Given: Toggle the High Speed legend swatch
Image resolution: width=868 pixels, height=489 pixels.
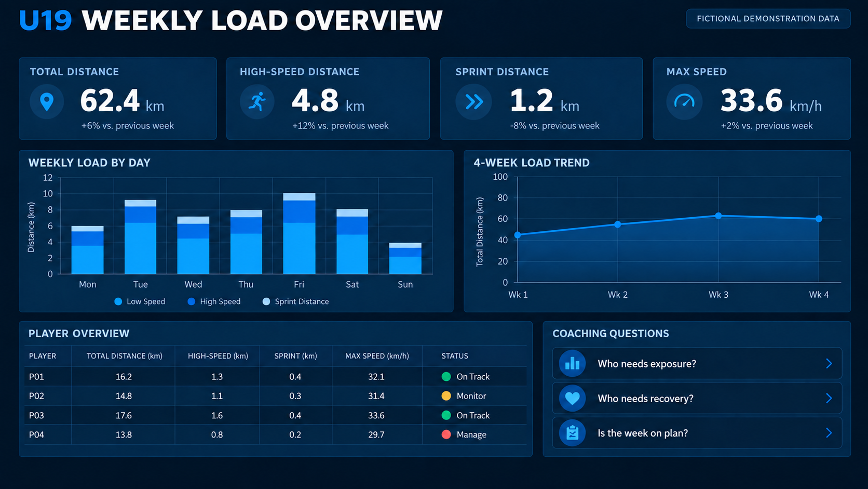Looking at the screenshot, I should click(191, 301).
